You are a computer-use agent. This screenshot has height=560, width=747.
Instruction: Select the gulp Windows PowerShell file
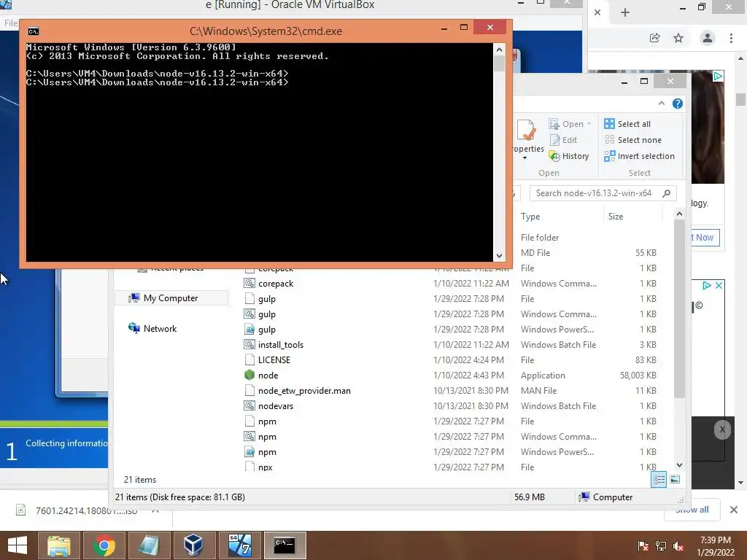267,330
